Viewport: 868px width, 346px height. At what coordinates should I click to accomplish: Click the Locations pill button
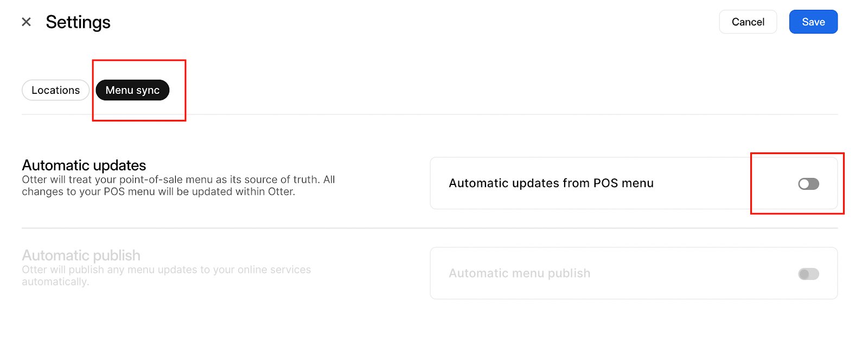(55, 90)
